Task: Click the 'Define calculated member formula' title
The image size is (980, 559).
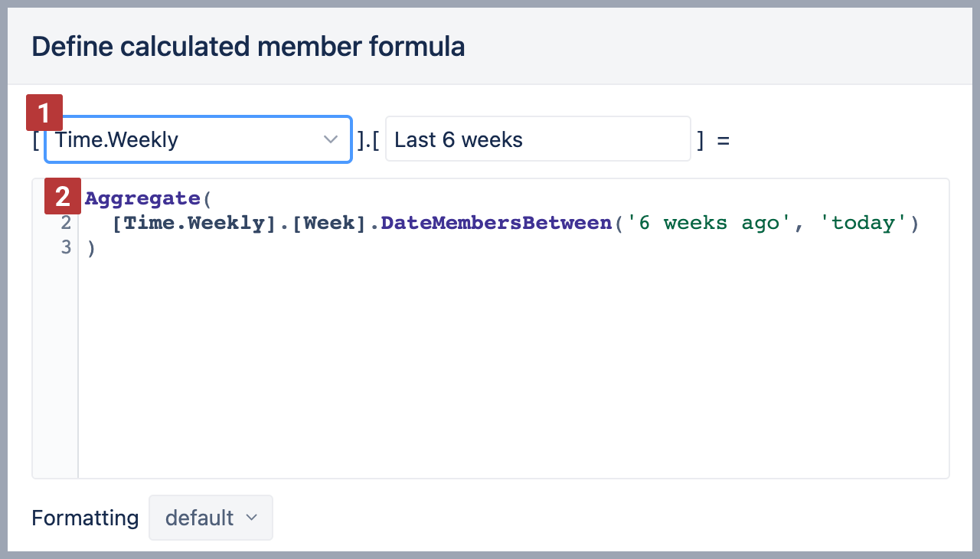Action: [248, 47]
